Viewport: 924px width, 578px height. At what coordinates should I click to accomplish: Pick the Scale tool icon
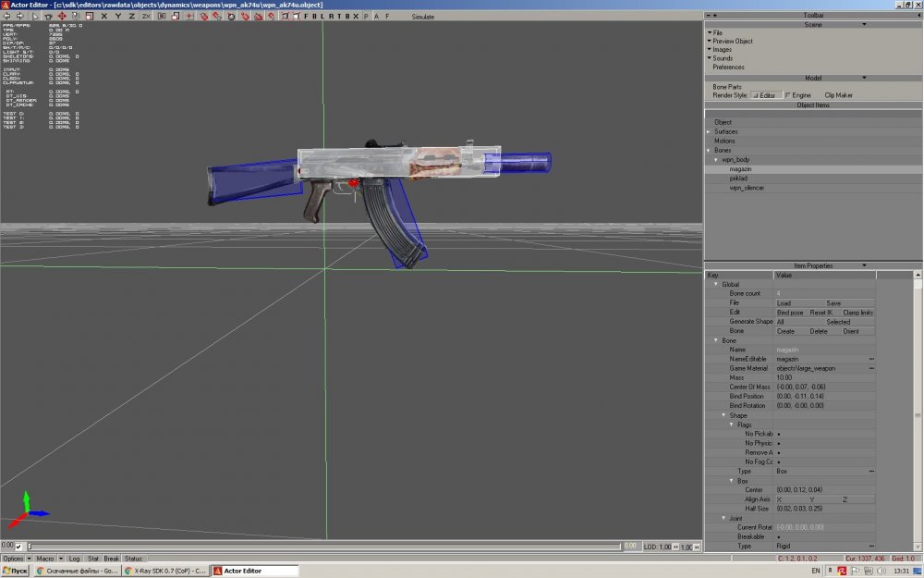click(88, 16)
